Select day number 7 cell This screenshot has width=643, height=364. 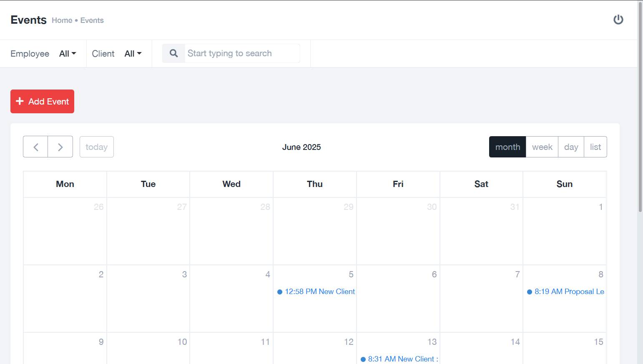481,299
